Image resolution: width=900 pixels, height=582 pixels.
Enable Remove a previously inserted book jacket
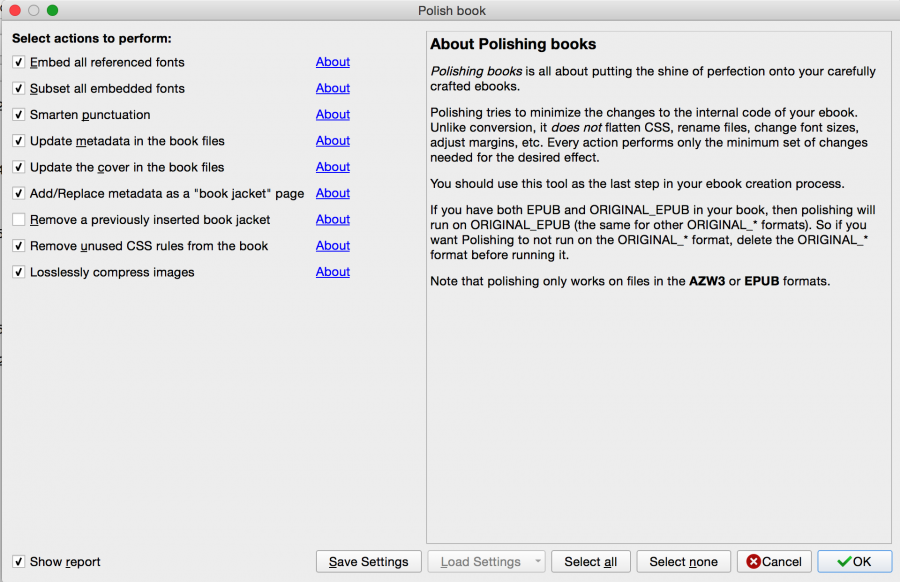point(19,220)
